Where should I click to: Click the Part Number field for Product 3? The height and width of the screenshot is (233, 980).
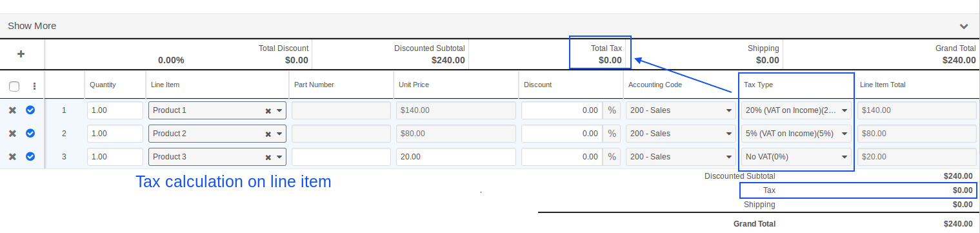click(341, 157)
